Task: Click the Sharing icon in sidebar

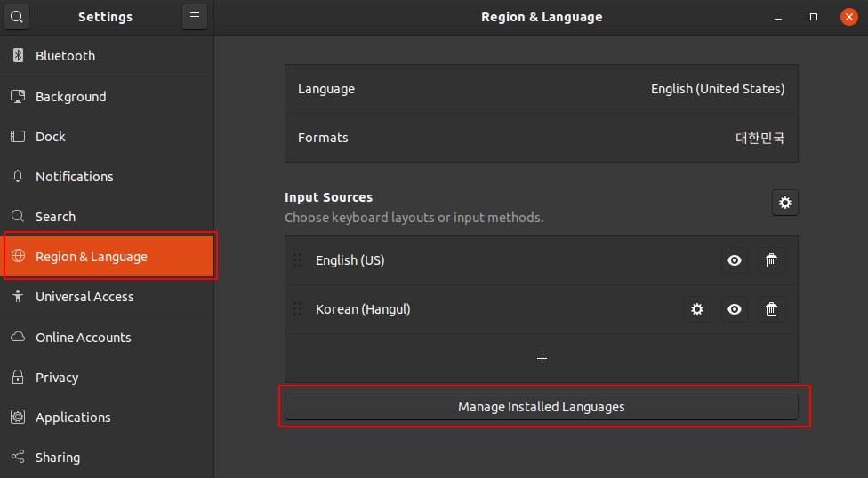Action: (18, 457)
